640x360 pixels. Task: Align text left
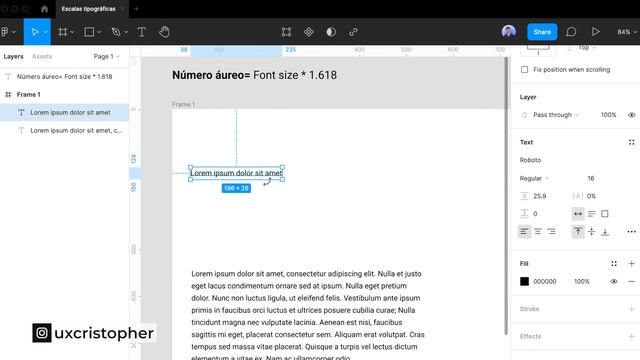pos(524,232)
